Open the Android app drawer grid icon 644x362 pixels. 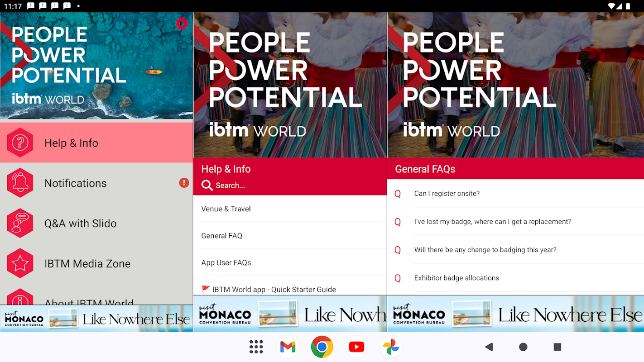point(256,347)
